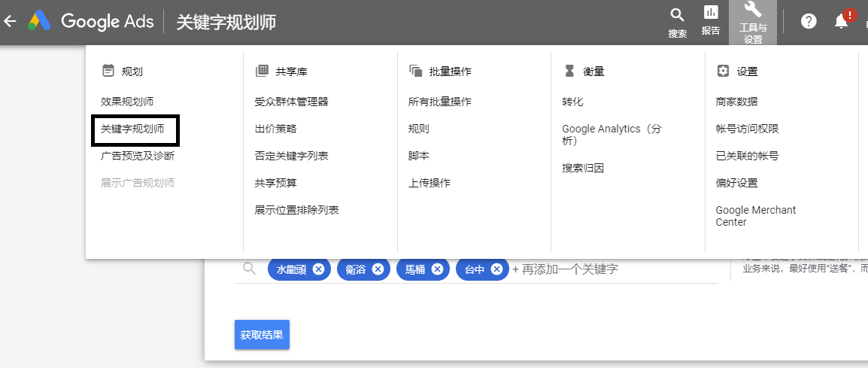
Task: Remove the 衛浴 keyword chip
Action: coord(378,269)
